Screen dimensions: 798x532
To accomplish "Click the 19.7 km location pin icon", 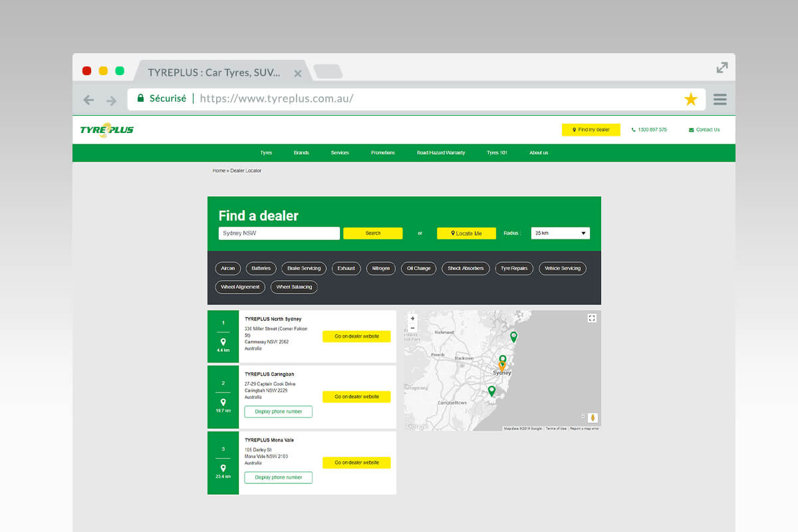I will pyautogui.click(x=223, y=402).
